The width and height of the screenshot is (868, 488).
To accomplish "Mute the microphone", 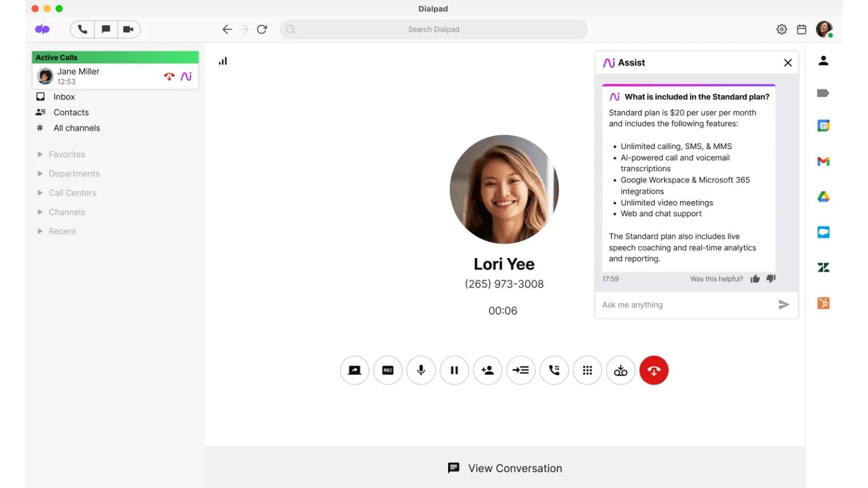I will [x=421, y=371].
